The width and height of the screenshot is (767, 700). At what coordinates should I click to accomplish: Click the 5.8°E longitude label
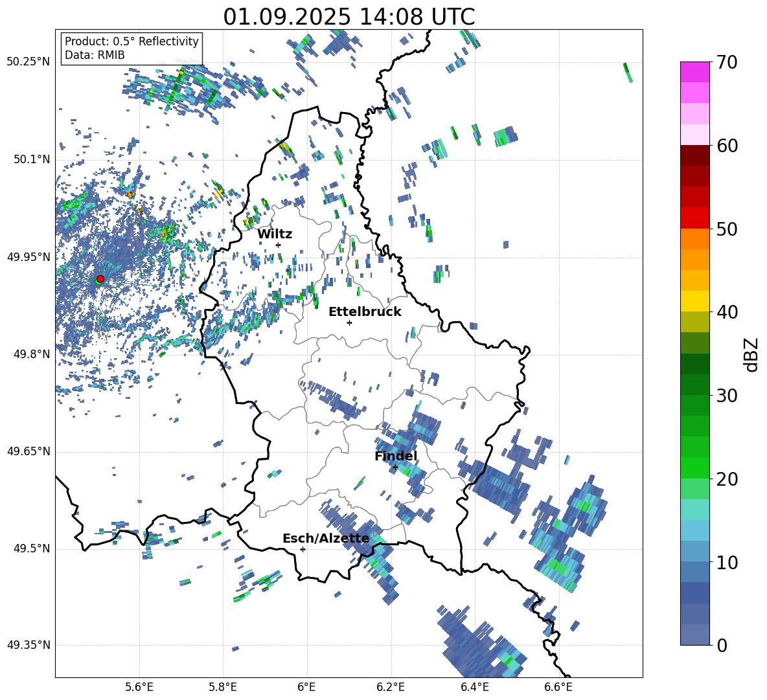tap(223, 687)
